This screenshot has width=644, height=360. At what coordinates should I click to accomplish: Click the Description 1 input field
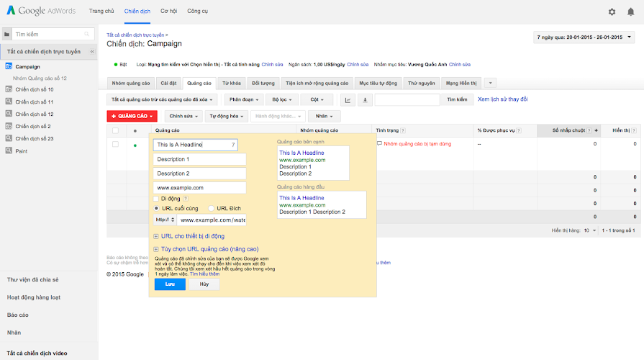click(x=199, y=159)
